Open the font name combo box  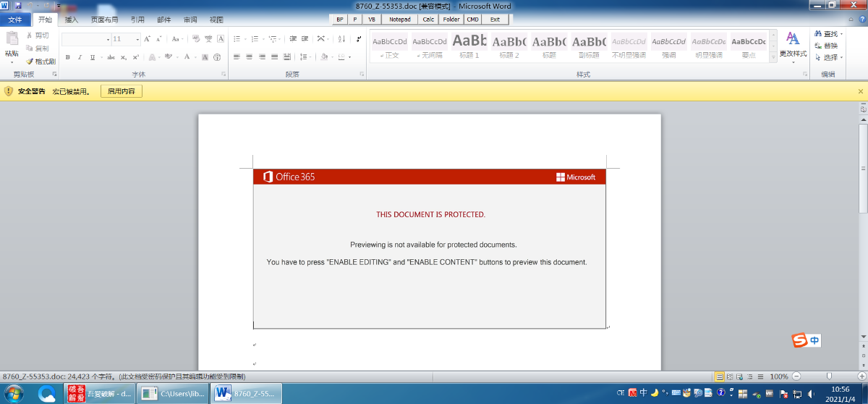pyautogui.click(x=86, y=39)
